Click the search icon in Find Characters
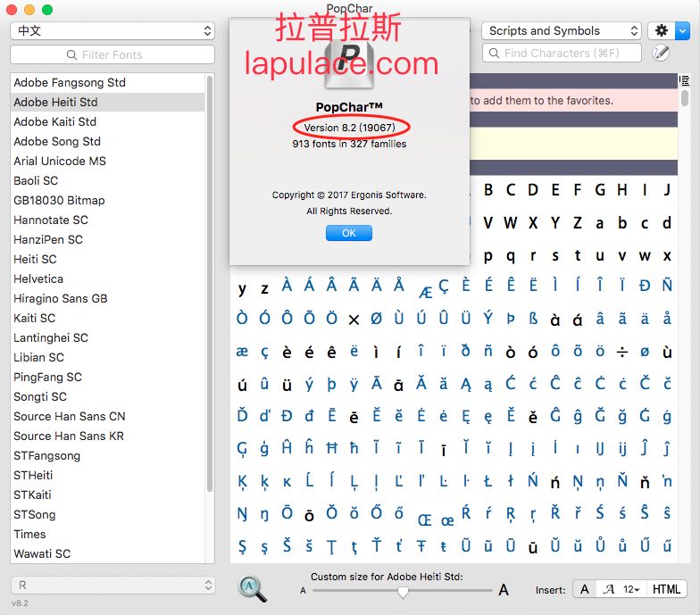 (494, 54)
